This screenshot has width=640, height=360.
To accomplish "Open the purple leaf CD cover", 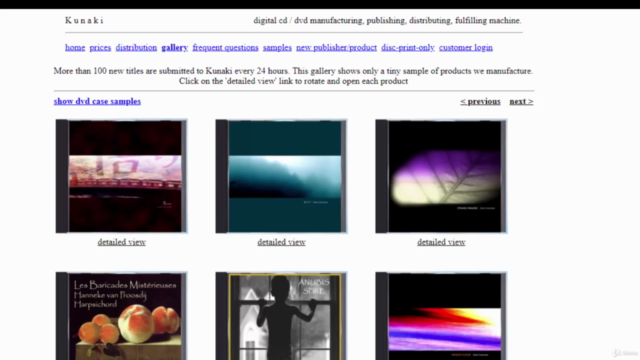I will (441, 176).
